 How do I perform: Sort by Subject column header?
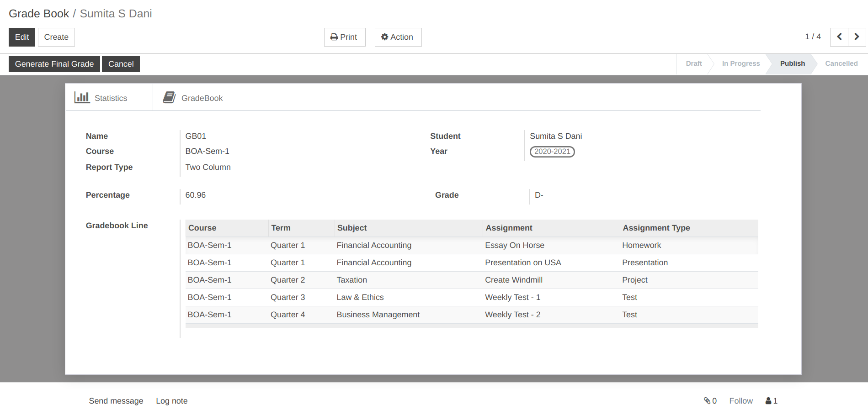tap(409, 228)
